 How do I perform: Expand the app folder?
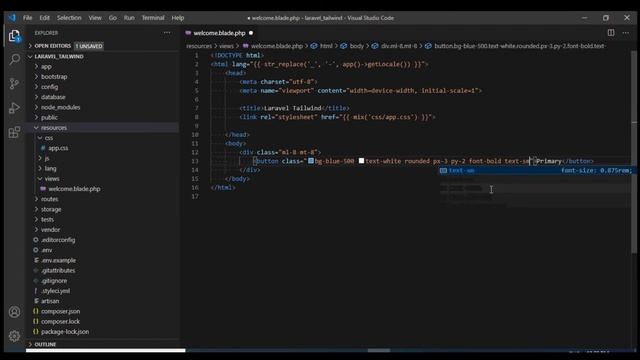click(x=46, y=67)
